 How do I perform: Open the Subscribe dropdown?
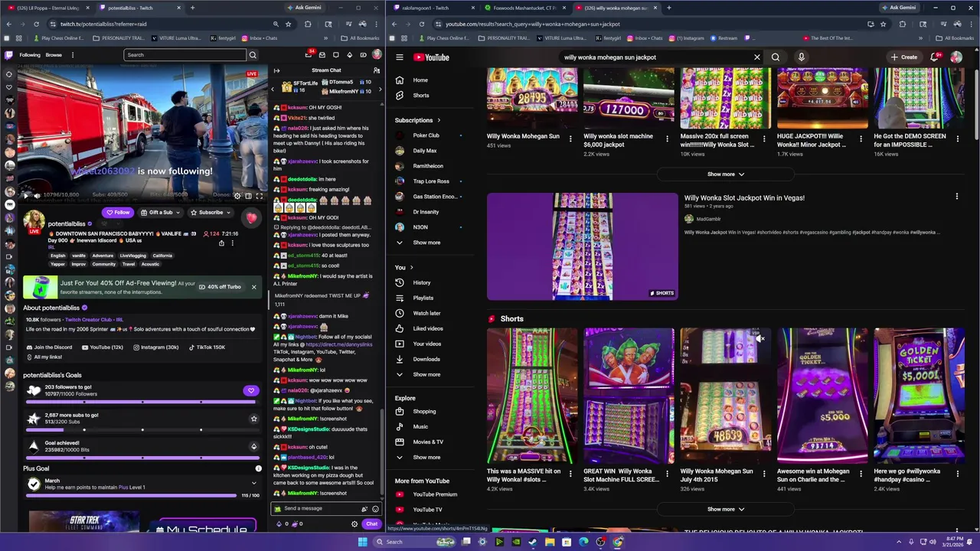[210, 212]
